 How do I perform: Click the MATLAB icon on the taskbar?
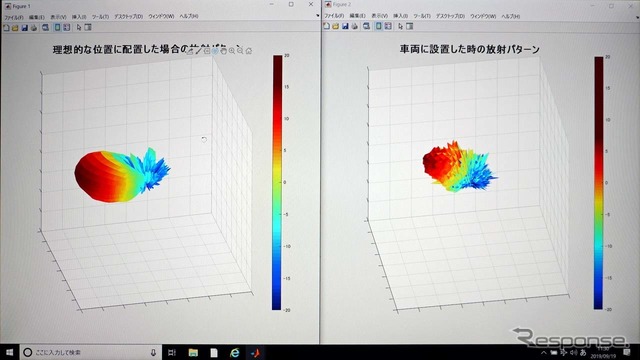click(x=256, y=352)
